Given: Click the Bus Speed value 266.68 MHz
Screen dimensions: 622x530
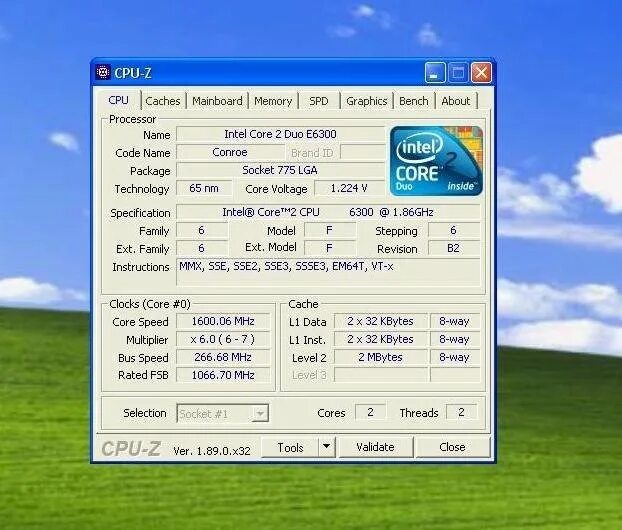Looking at the screenshot, I should (223, 357).
